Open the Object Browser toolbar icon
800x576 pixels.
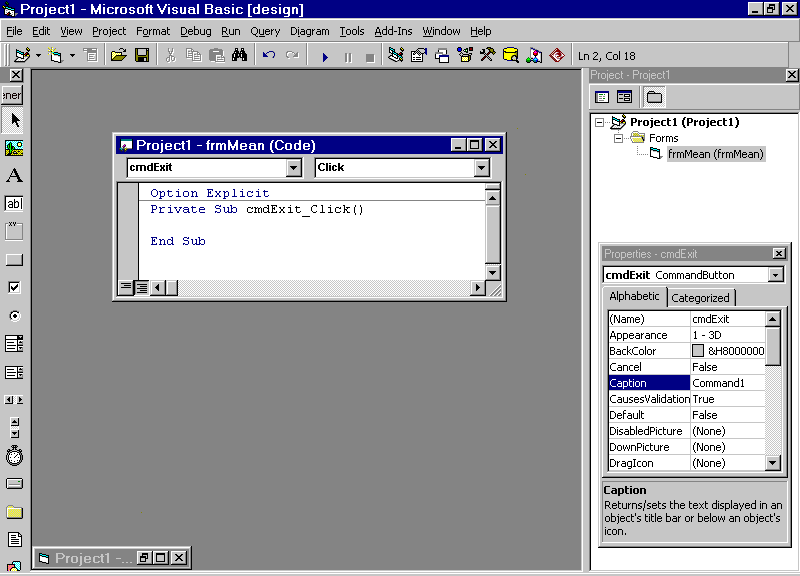click(465, 55)
